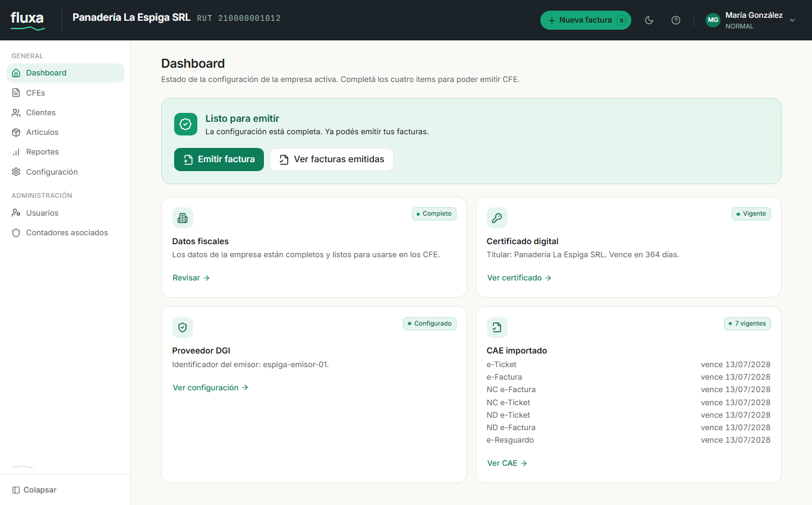Click the Proveedor DGI card title
The height and width of the screenshot is (505, 812).
(x=201, y=351)
